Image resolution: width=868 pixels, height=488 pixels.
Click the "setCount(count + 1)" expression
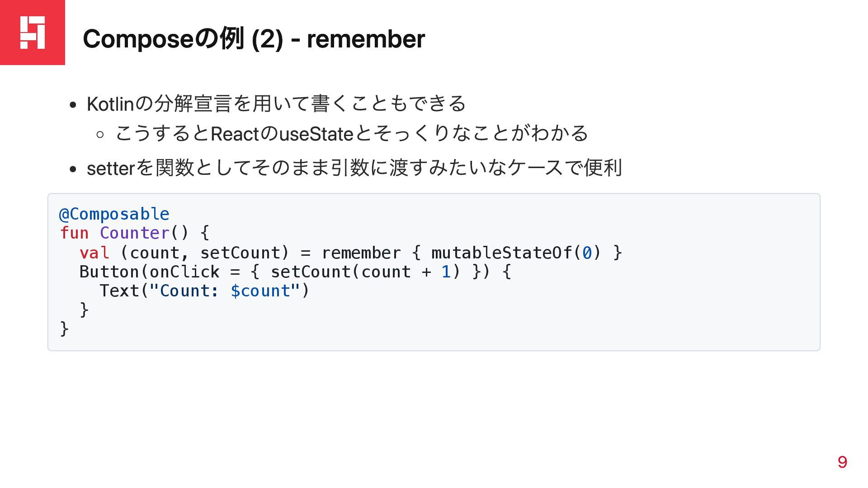(x=365, y=272)
